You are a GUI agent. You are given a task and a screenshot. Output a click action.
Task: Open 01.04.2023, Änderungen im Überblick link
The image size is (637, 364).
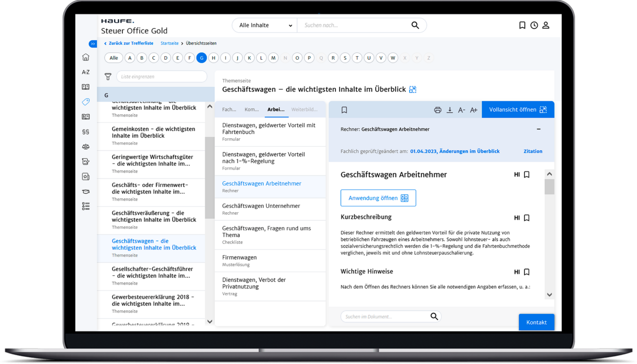[x=455, y=151]
